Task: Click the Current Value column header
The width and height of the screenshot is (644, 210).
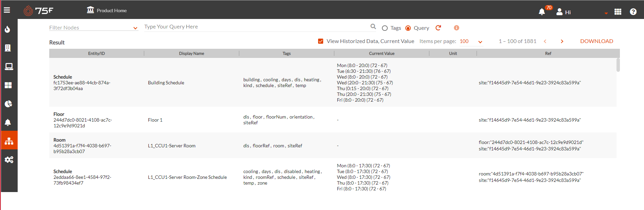Action: [382, 54]
